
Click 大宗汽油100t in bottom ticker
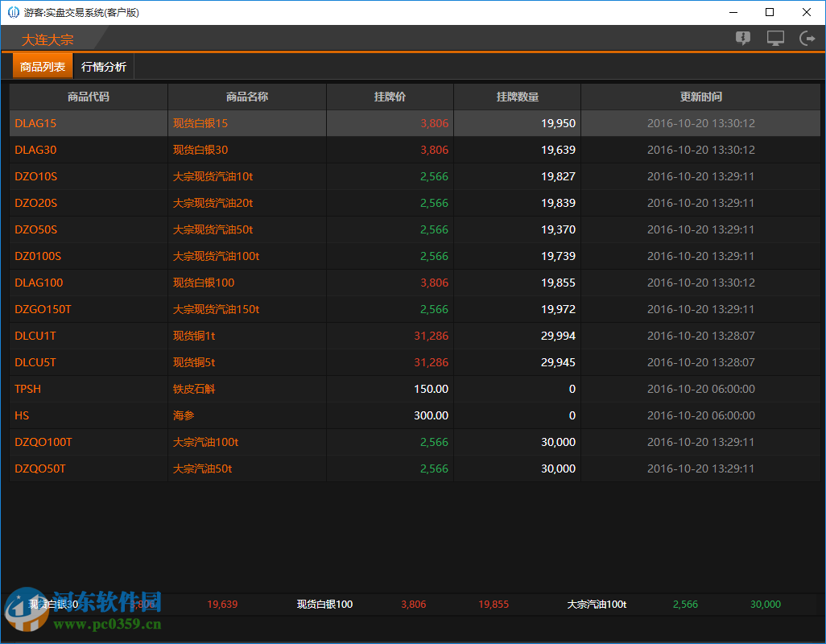[597, 605]
